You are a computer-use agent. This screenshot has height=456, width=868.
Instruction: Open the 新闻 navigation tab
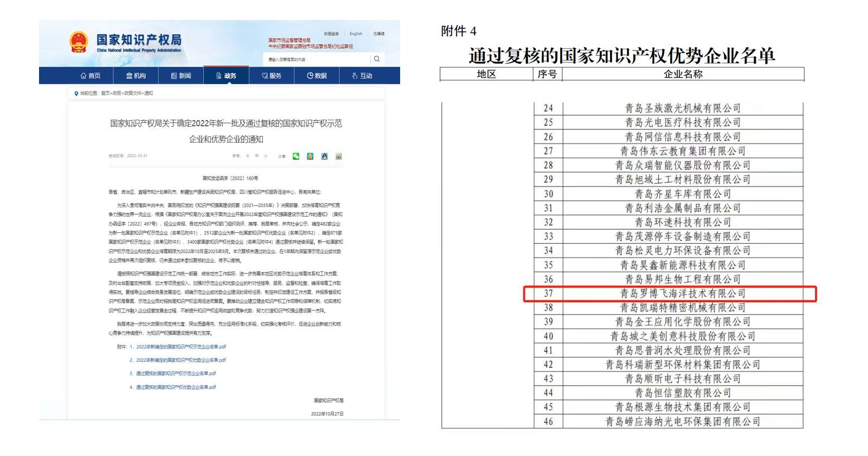(x=181, y=76)
